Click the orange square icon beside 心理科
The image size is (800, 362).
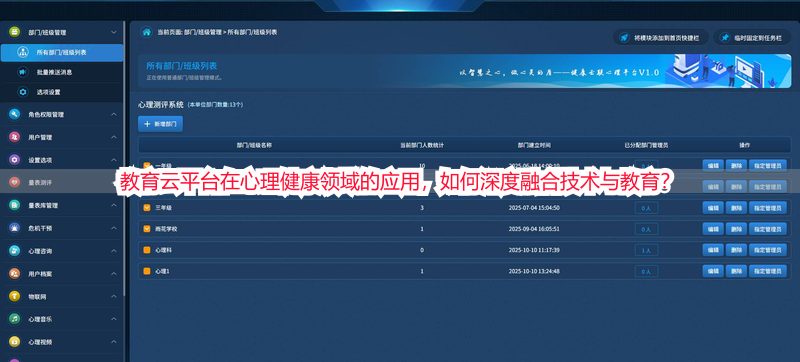[147, 250]
